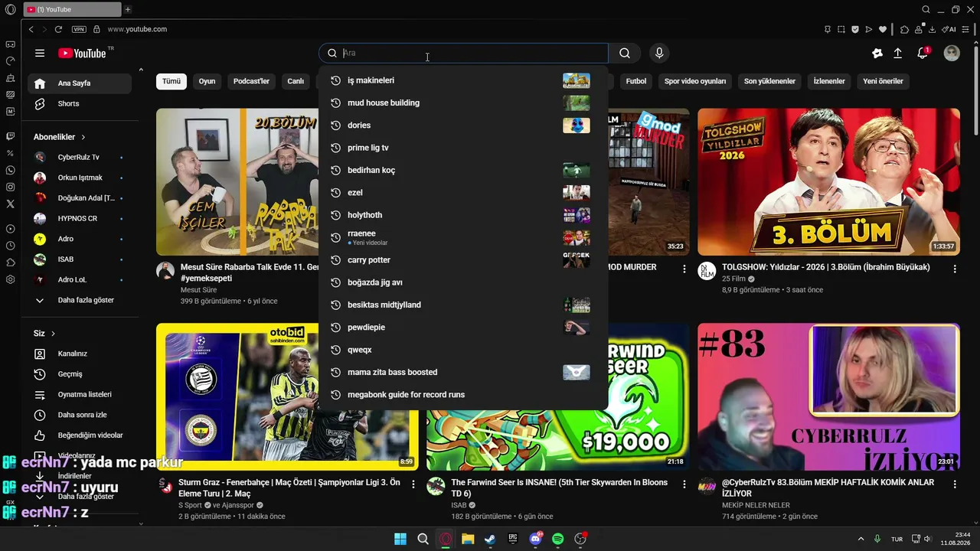Open the browser downloads icon

coord(932,29)
